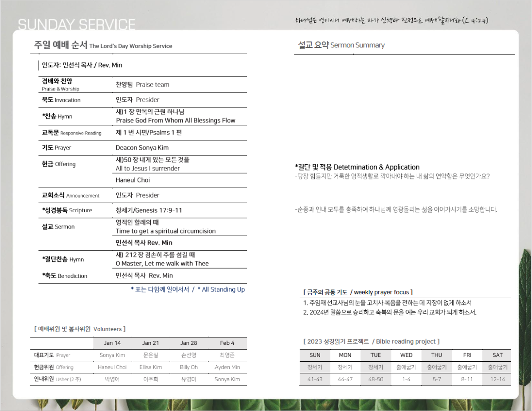The width and height of the screenshot is (532, 411).
Task: Click '문은실' in the volunteers table
Action: coord(151,355)
